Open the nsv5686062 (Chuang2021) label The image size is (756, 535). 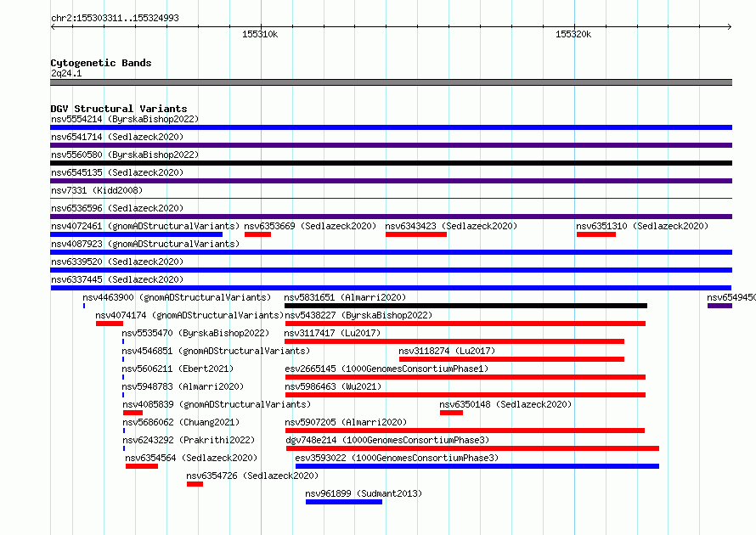pos(181,422)
